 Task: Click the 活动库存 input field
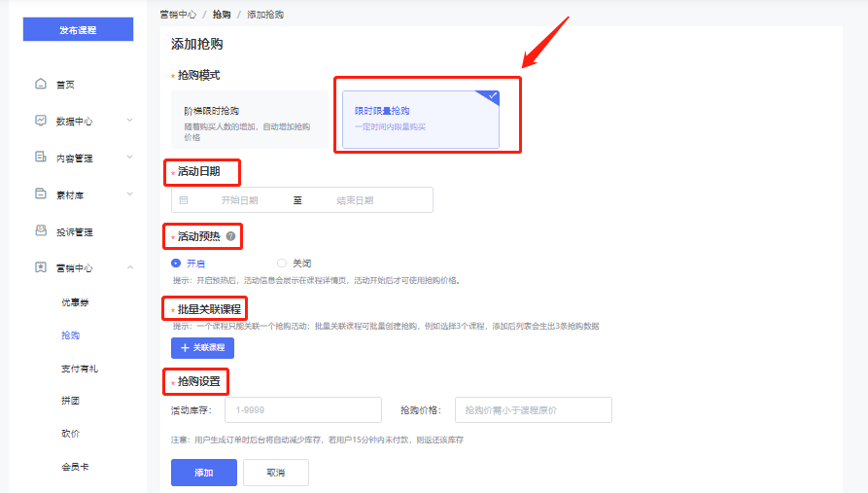pos(302,410)
